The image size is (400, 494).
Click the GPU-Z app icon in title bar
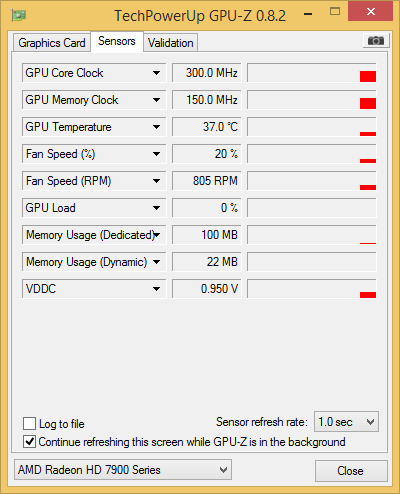pyautogui.click(x=19, y=15)
